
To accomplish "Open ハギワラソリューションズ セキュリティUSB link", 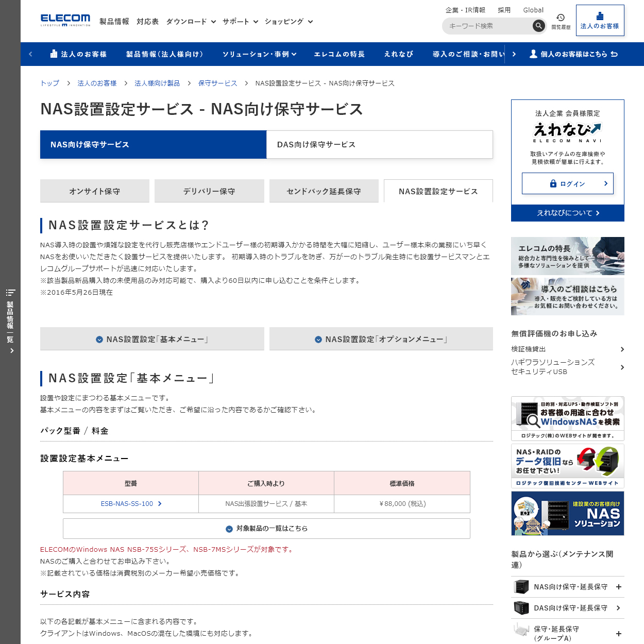I will 568,367.
